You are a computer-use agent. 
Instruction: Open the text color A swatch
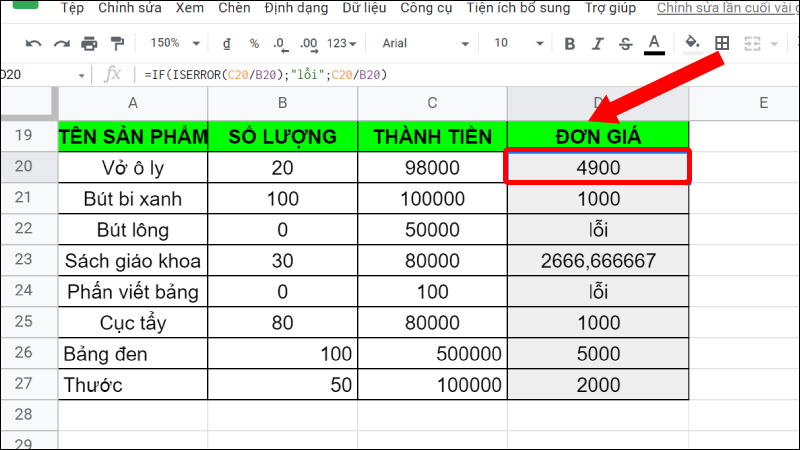[x=655, y=44]
